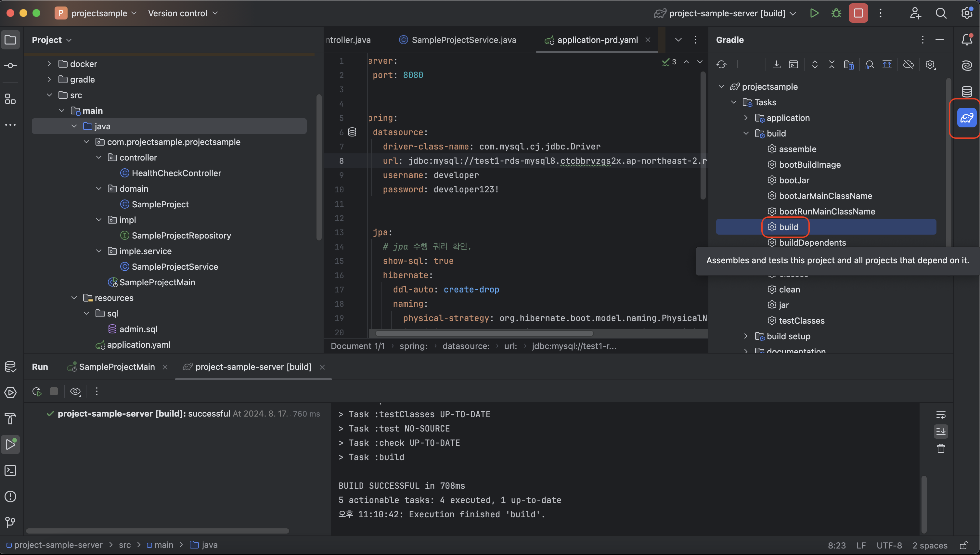Open HealthCheckController in project tree
Image resolution: width=980 pixels, height=555 pixels.
(x=176, y=173)
